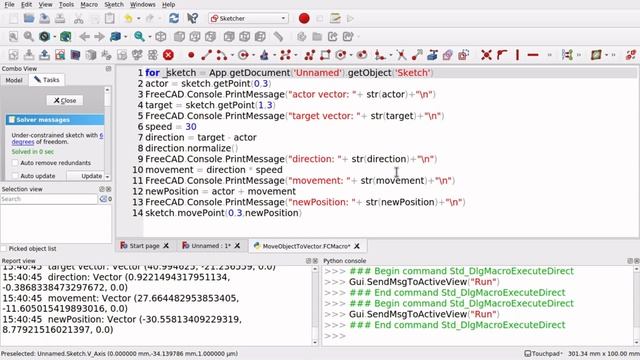Expand the arc tools dropdown arrow
Screen dimensions: 640x360
(232, 55)
